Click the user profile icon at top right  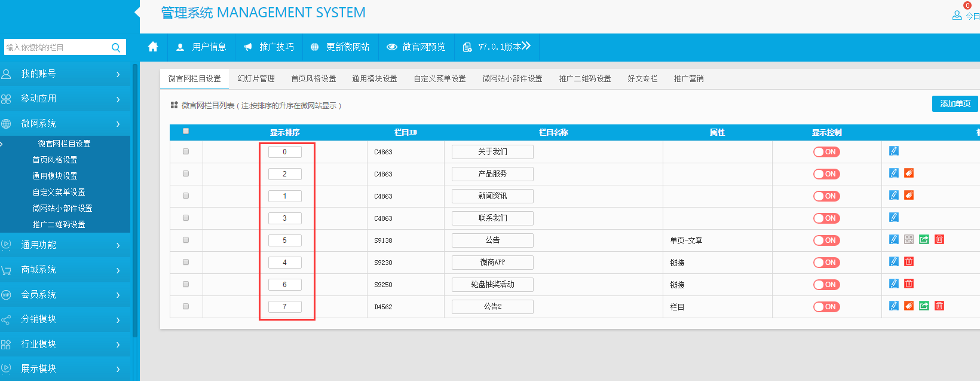click(x=957, y=16)
